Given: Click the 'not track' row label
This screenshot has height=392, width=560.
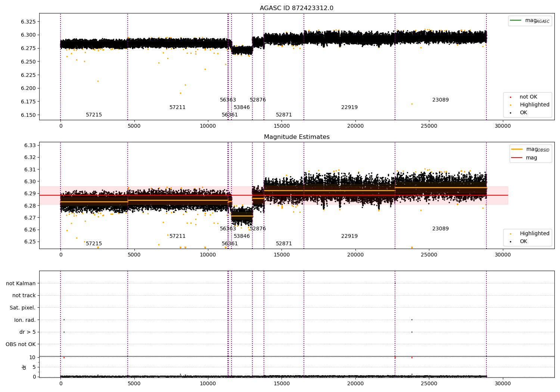Looking at the screenshot, I should pos(24,296).
